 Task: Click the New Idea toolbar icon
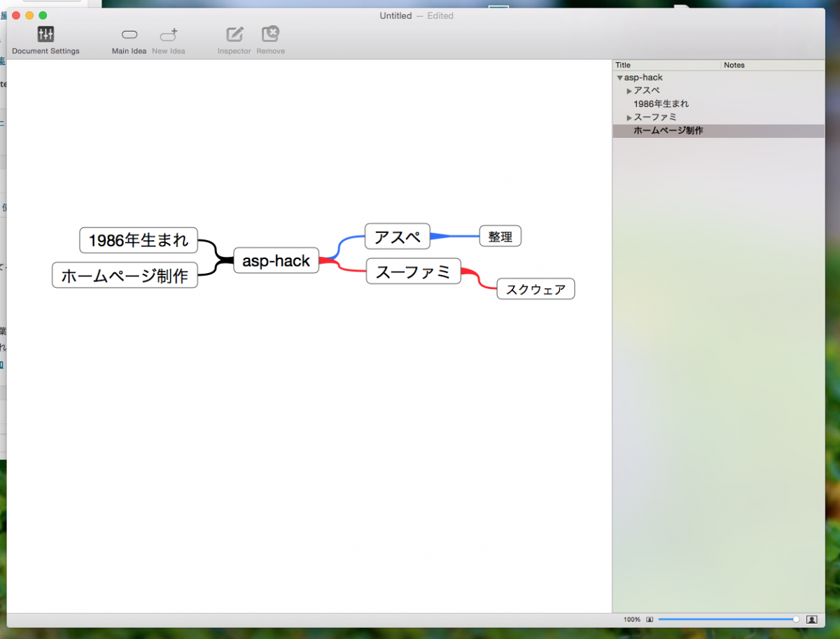169,35
